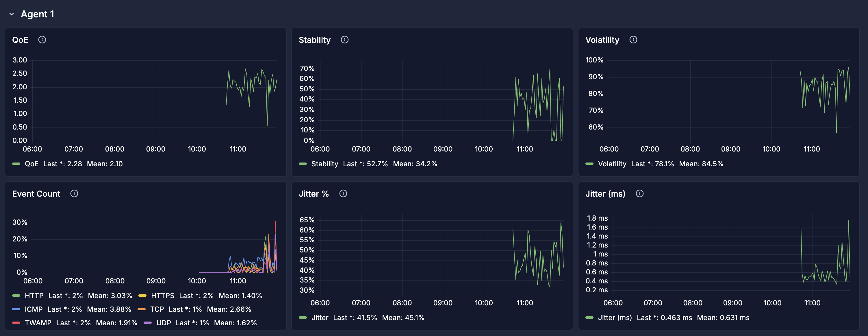Viewport: 868px width, 336px height.
Task: Toggle the HTTP series in legend
Action: click(x=34, y=296)
